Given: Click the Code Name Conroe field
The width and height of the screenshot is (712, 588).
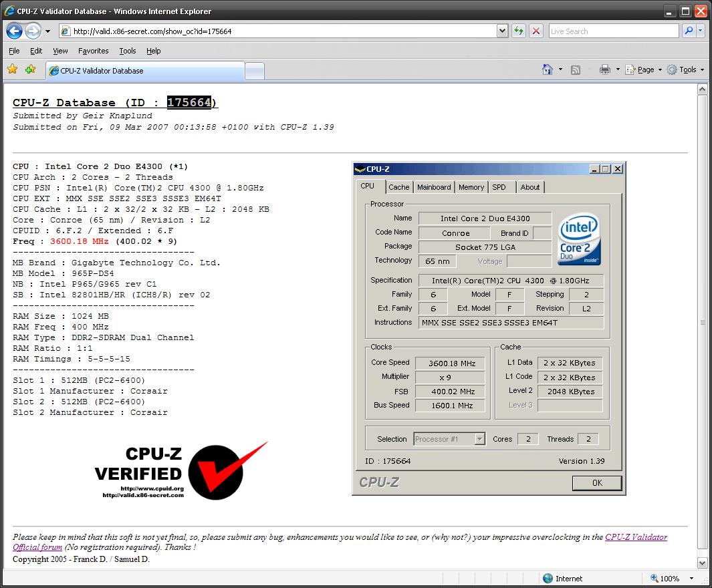Looking at the screenshot, I should 455,233.
